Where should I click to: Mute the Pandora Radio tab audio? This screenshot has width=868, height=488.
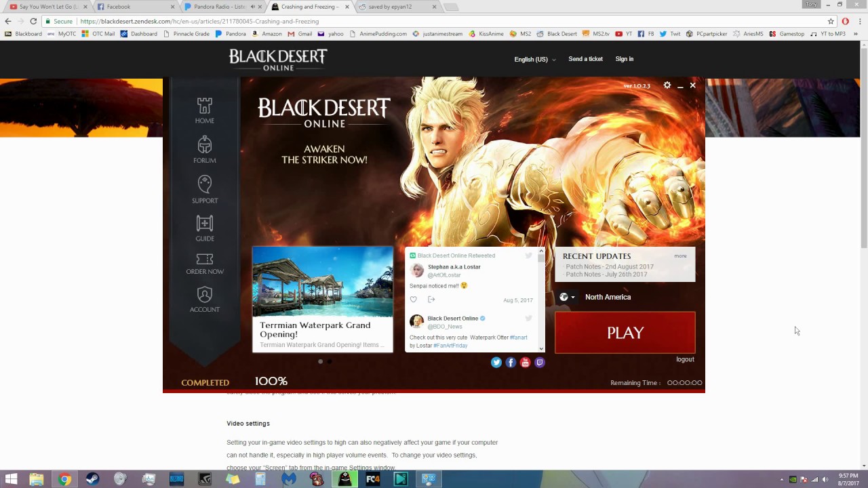click(x=253, y=7)
